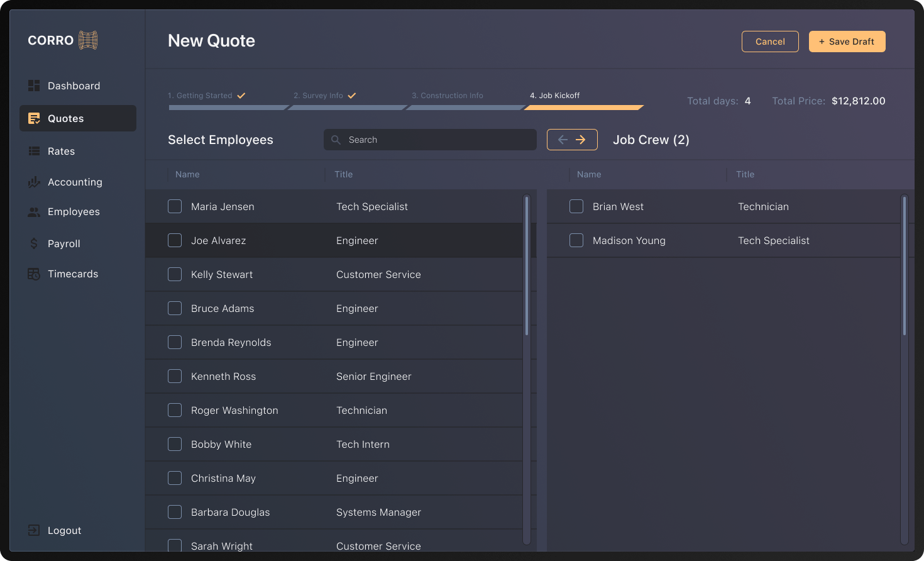Select step 4 Job Kickoff
This screenshot has width=924, height=561.
(555, 96)
